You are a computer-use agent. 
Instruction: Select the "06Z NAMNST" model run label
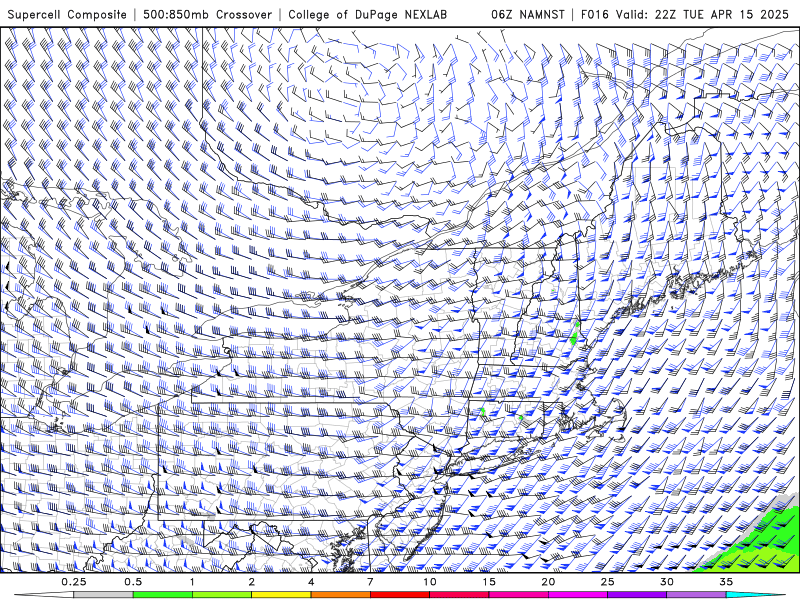[528, 14]
